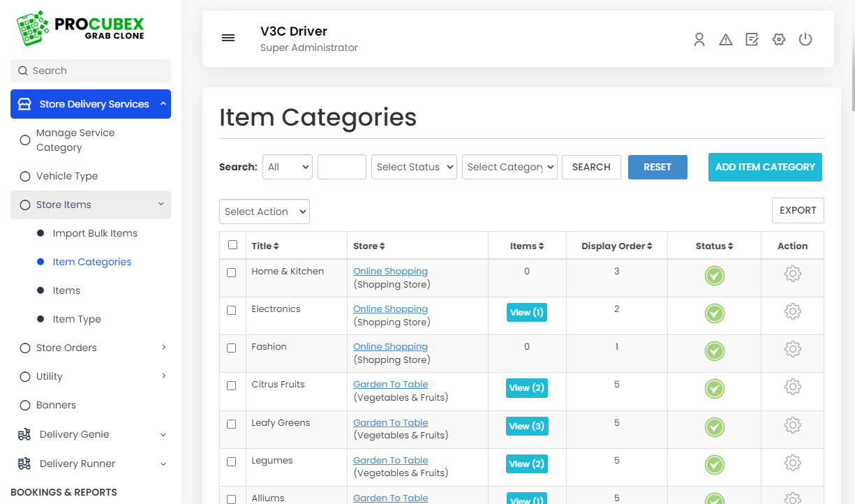Screen dimensions: 855x504
Task: View items for Electronics, View (1)
Action: [x=527, y=312]
